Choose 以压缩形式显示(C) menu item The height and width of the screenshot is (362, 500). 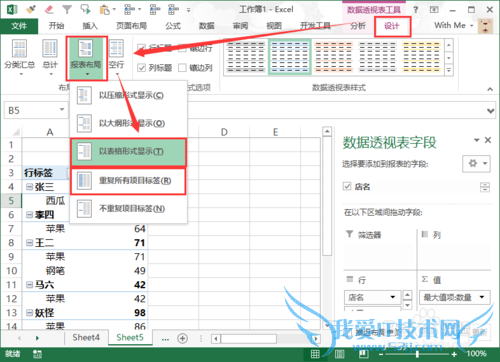coord(128,95)
